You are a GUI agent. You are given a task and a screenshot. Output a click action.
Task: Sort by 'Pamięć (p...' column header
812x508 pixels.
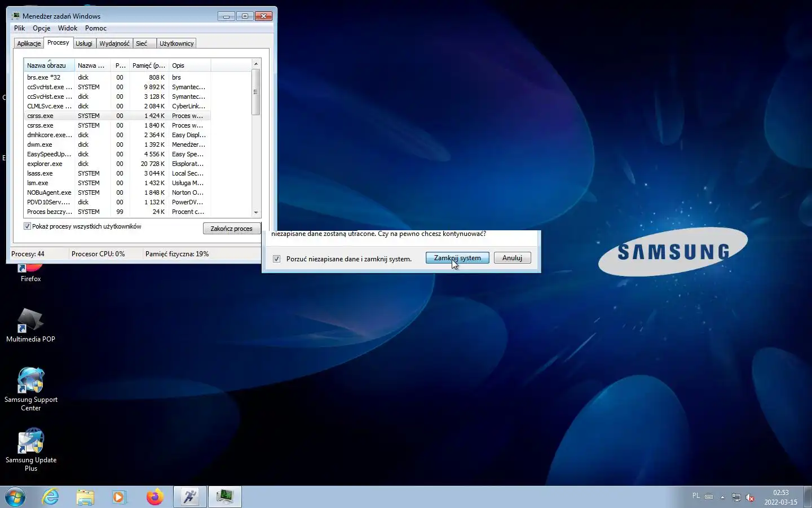pos(149,65)
